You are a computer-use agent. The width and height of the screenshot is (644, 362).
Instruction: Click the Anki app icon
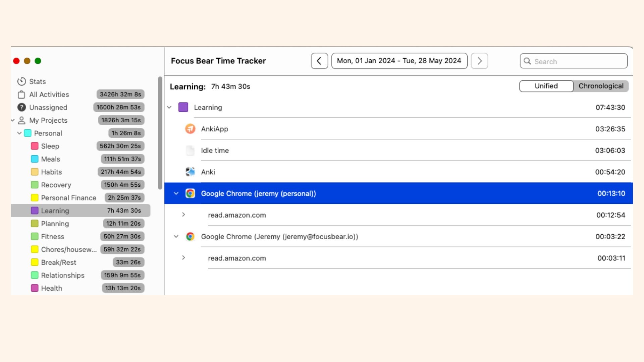click(x=190, y=172)
